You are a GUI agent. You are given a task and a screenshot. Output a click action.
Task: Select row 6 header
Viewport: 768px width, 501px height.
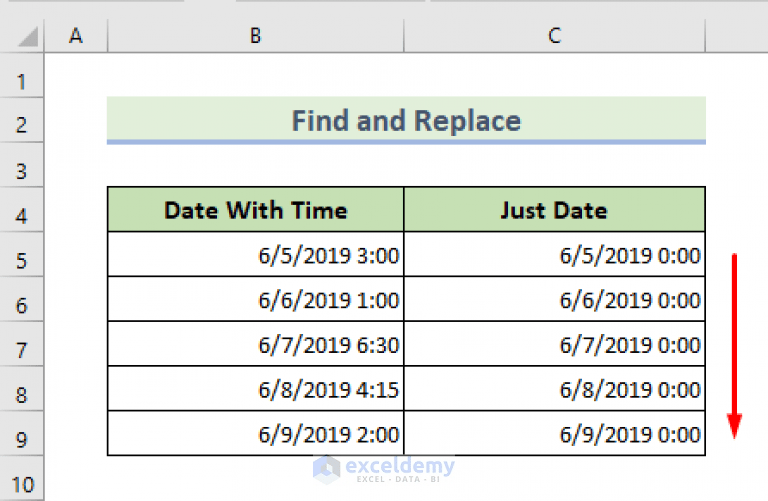[x=22, y=299]
